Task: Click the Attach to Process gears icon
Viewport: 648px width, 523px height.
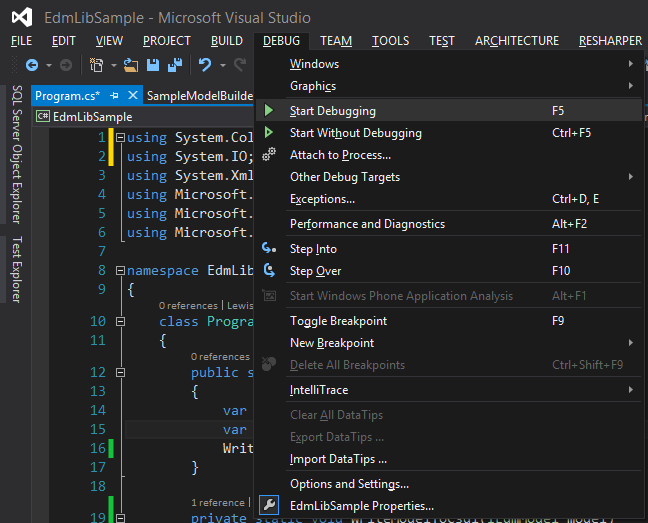Action: point(269,155)
